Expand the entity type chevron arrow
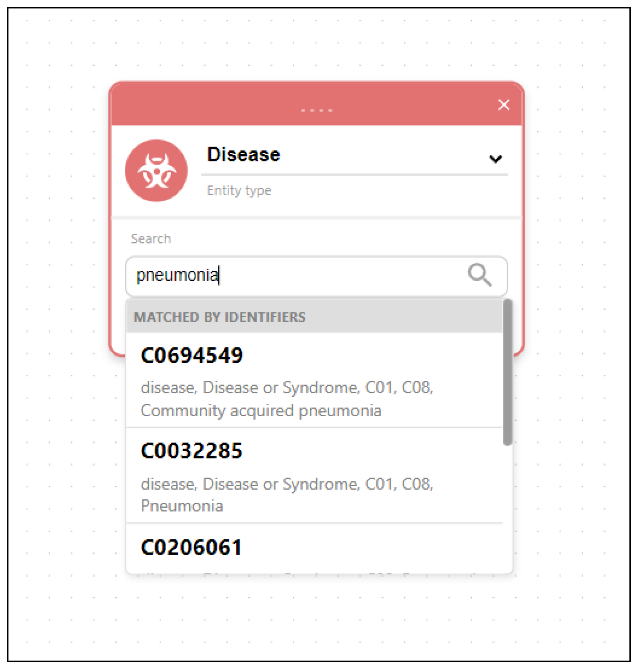Viewport: 639px width, 672px height. click(x=495, y=159)
